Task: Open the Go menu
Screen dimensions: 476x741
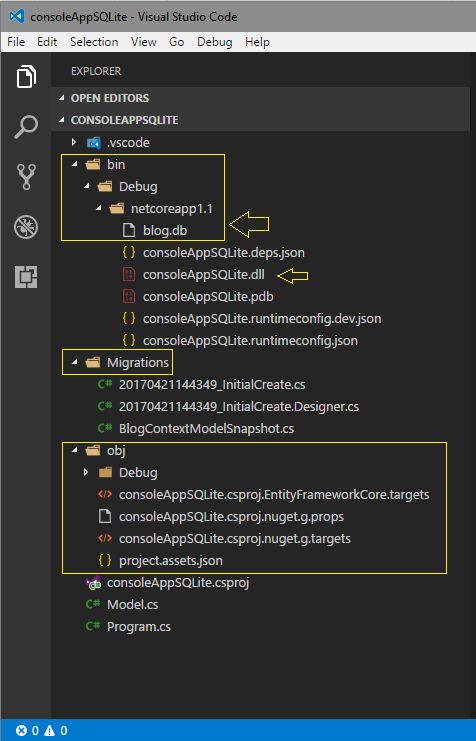Action: click(x=176, y=42)
